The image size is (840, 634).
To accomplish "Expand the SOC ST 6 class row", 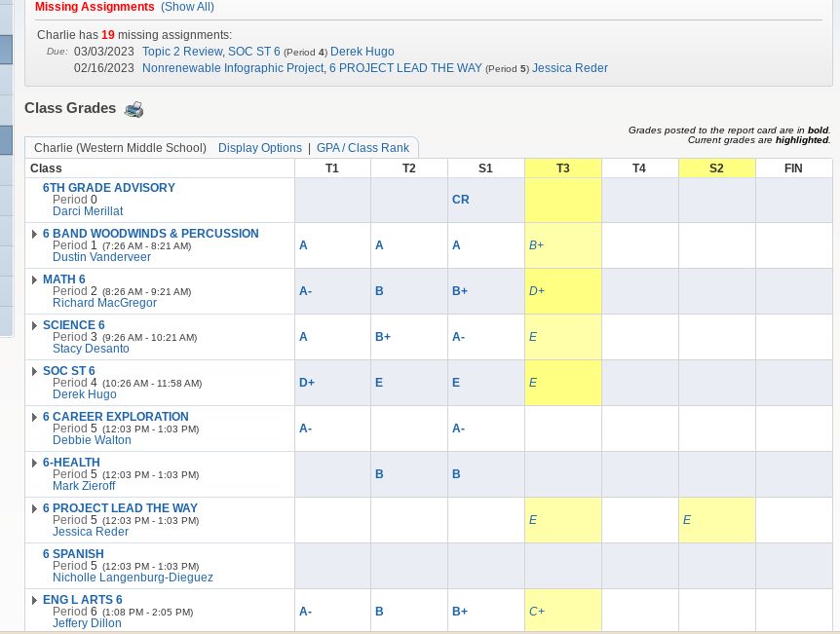I will pos(34,371).
